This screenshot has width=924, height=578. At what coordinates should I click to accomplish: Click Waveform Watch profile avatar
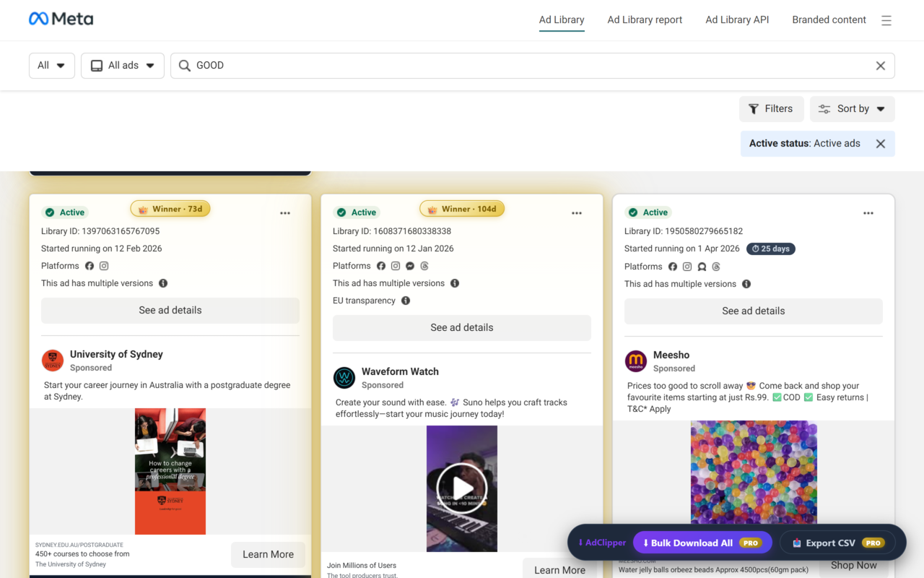click(x=344, y=378)
